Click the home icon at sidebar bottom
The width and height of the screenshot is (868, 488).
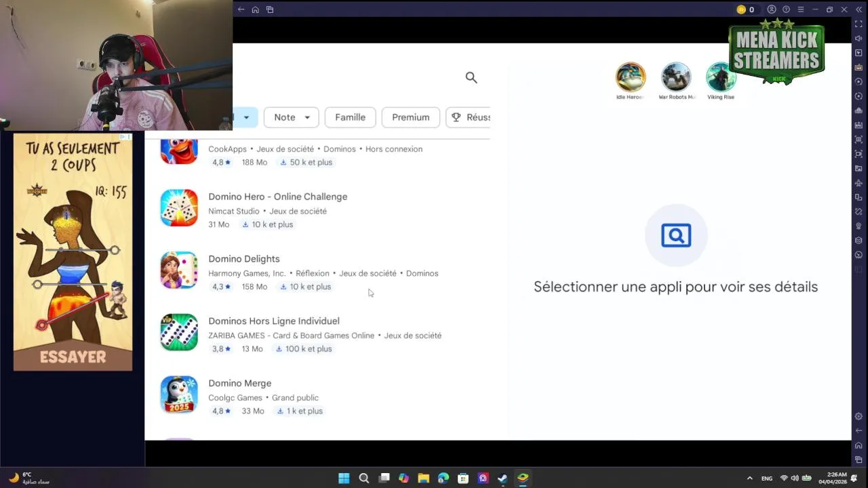pos(859,445)
